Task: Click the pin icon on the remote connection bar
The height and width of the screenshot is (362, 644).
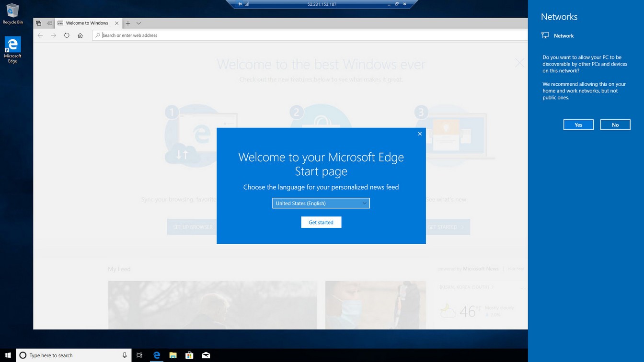Action: point(240,4)
